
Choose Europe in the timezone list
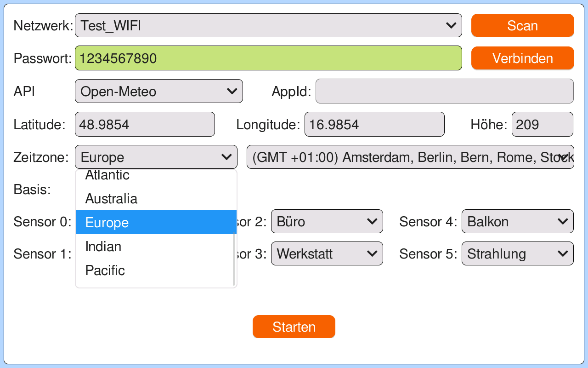(x=156, y=223)
